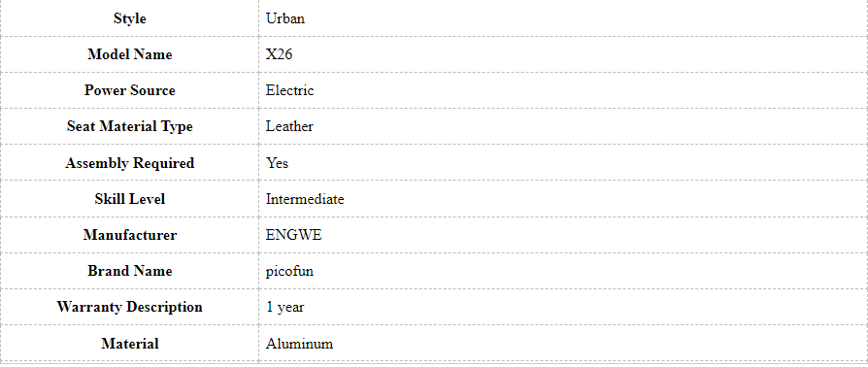Image resolution: width=868 pixels, height=367 pixels.
Task: Click the Warranty Description label
Action: click(129, 307)
